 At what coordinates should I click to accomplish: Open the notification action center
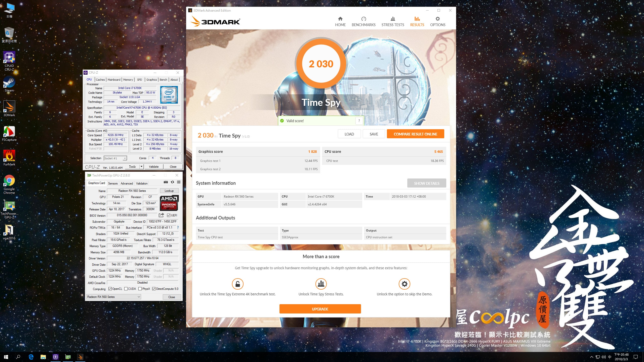click(x=636, y=357)
